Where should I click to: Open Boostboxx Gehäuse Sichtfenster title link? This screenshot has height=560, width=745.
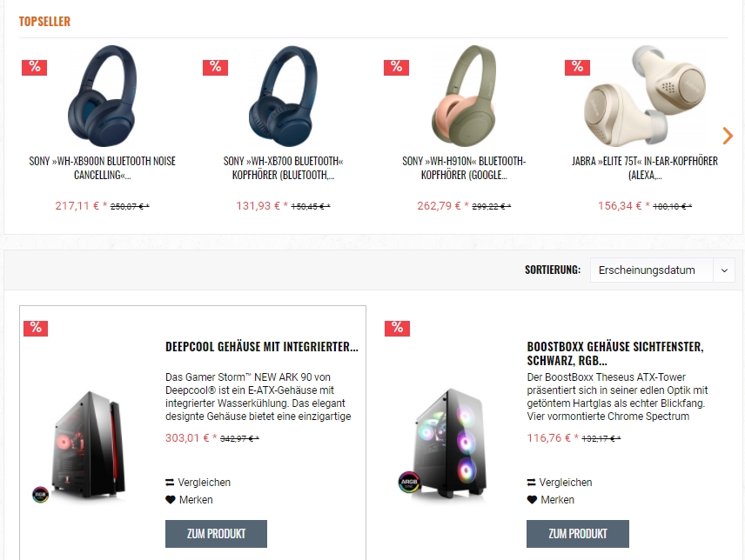point(615,354)
